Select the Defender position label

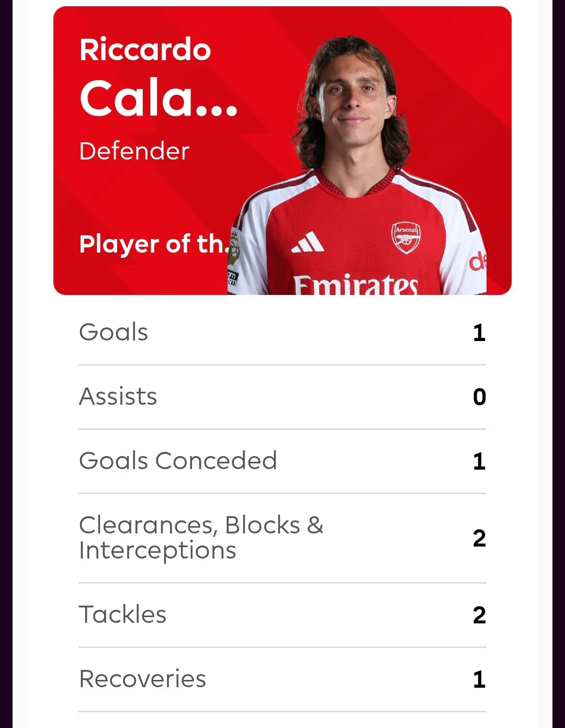pyautogui.click(x=134, y=151)
